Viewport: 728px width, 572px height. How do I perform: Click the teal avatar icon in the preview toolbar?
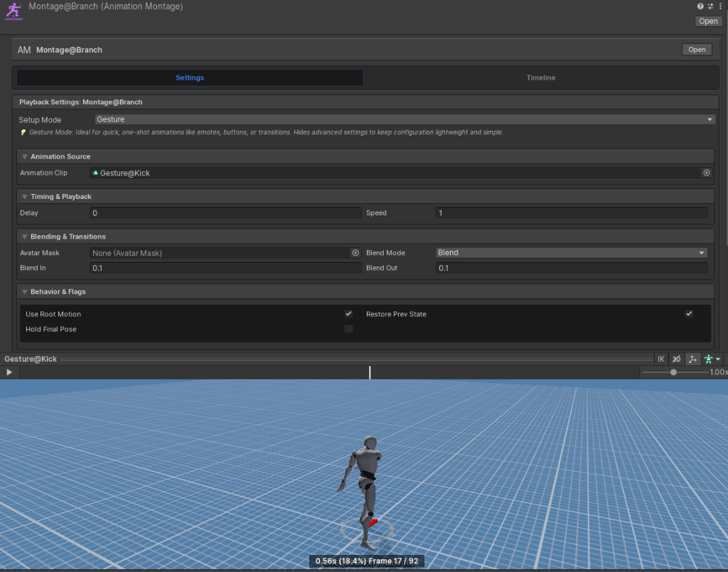click(709, 359)
